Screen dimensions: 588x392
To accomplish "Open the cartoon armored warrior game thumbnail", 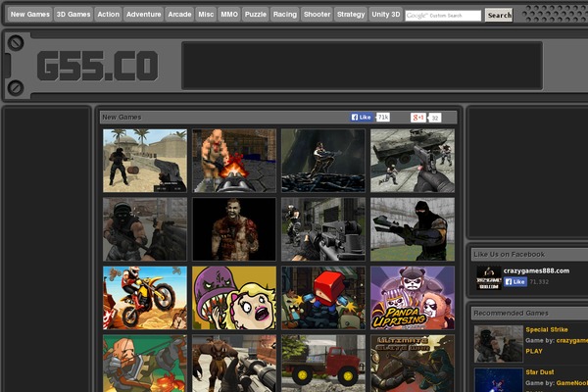I will [x=145, y=364].
